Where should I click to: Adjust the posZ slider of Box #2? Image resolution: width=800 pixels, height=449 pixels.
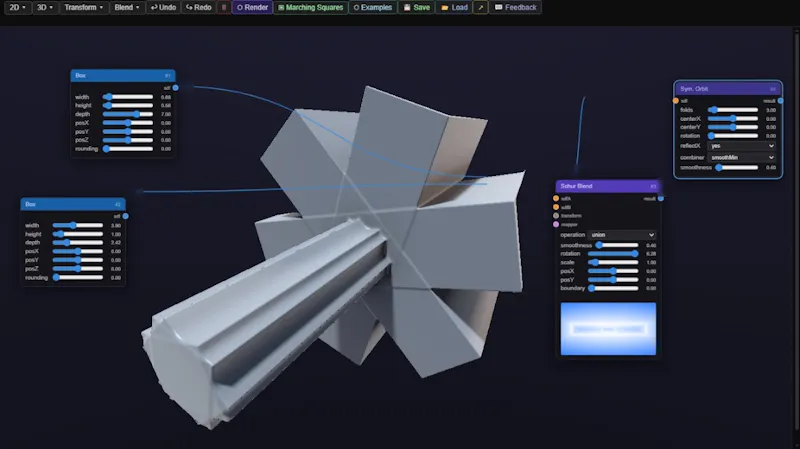click(x=78, y=269)
